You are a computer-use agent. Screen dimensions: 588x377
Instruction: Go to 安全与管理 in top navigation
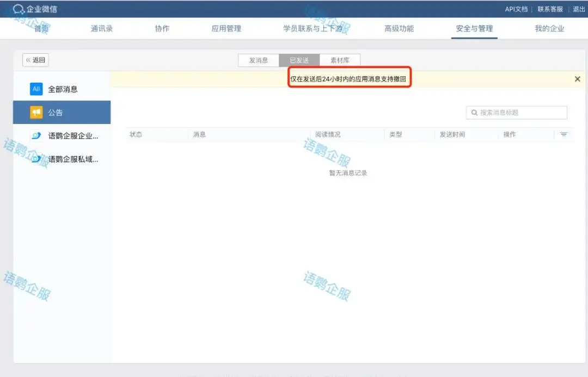pos(474,29)
